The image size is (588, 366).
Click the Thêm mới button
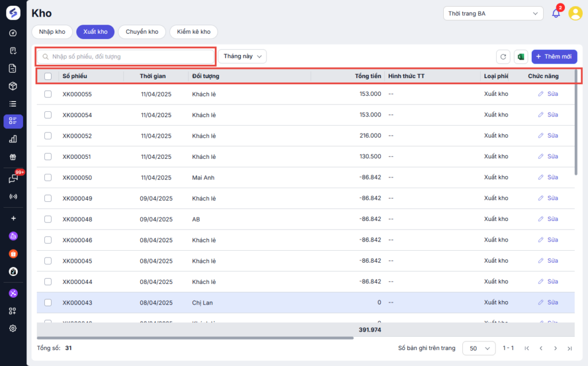[x=554, y=56]
